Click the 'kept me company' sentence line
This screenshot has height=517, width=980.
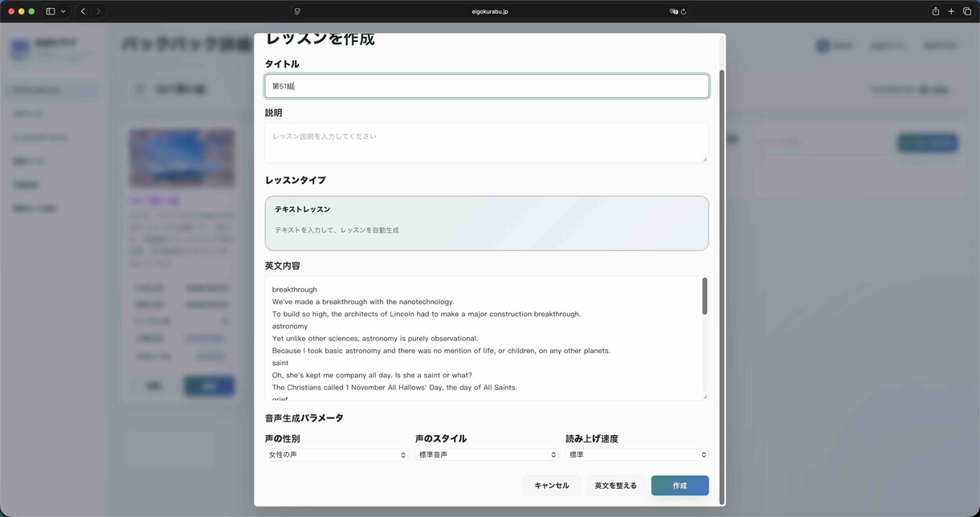tap(372, 376)
